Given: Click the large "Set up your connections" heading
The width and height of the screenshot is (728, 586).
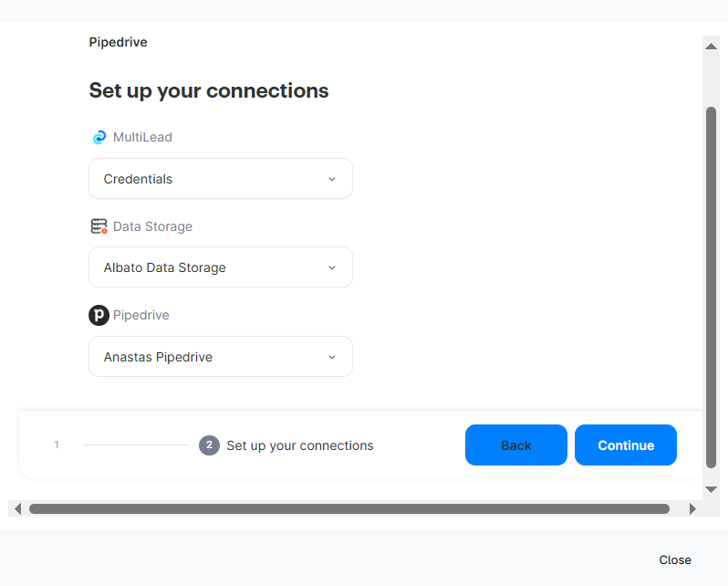Looking at the screenshot, I should pyautogui.click(x=209, y=90).
